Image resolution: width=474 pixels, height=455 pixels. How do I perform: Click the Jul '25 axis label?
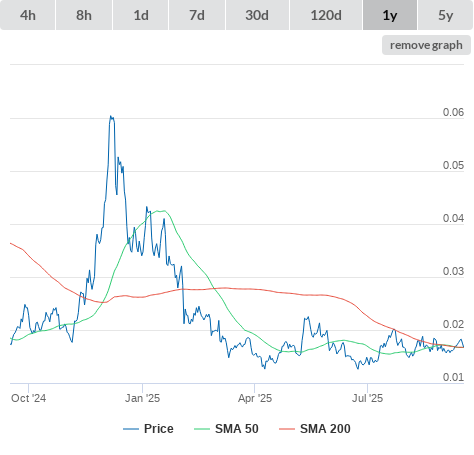tap(367, 398)
